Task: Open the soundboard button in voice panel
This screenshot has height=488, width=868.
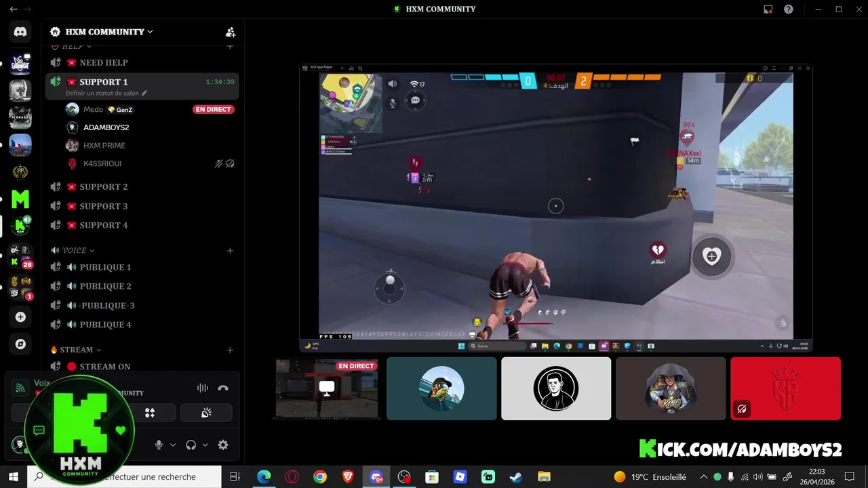Action: pos(206,413)
